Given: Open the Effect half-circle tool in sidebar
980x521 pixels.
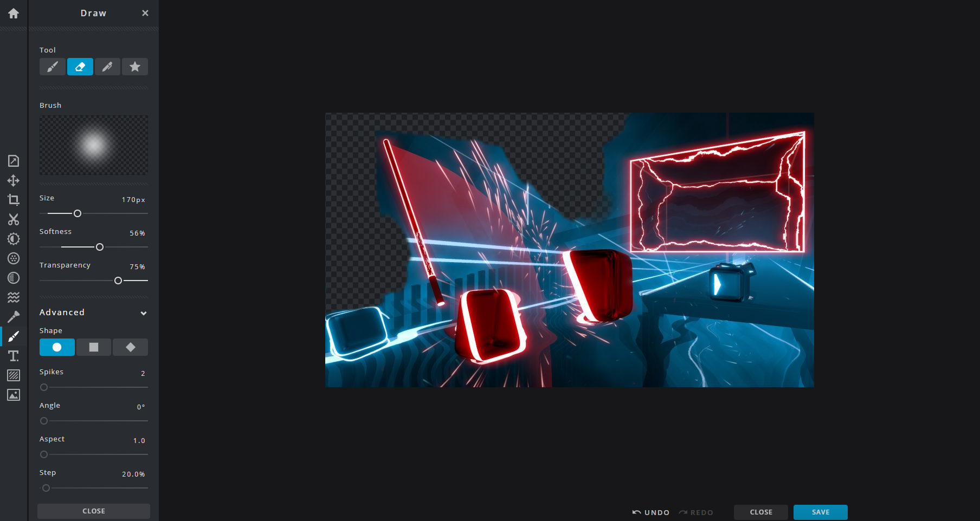Looking at the screenshot, I should pyautogui.click(x=14, y=278).
